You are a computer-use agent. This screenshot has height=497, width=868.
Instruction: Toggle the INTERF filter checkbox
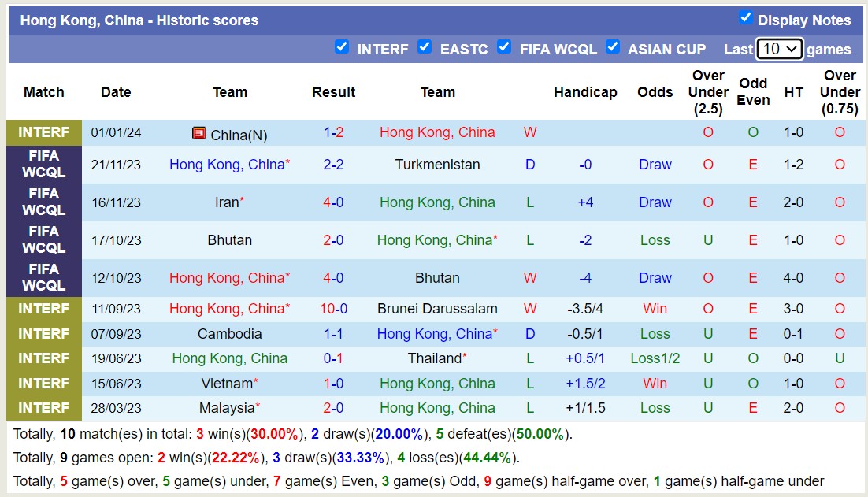(x=342, y=47)
